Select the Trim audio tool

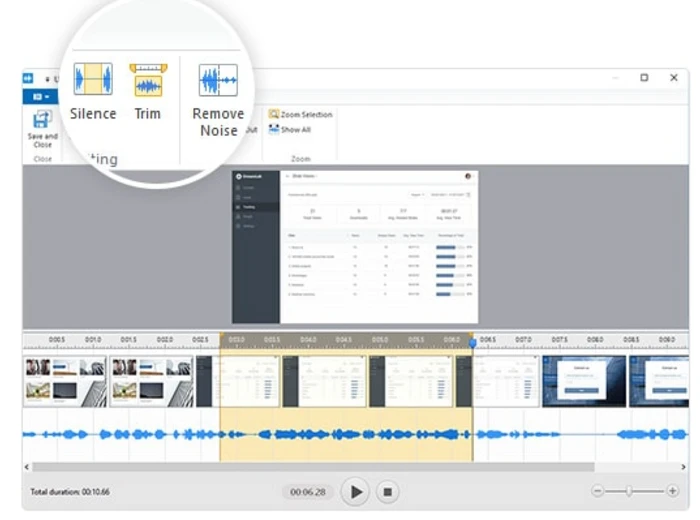[x=148, y=92]
